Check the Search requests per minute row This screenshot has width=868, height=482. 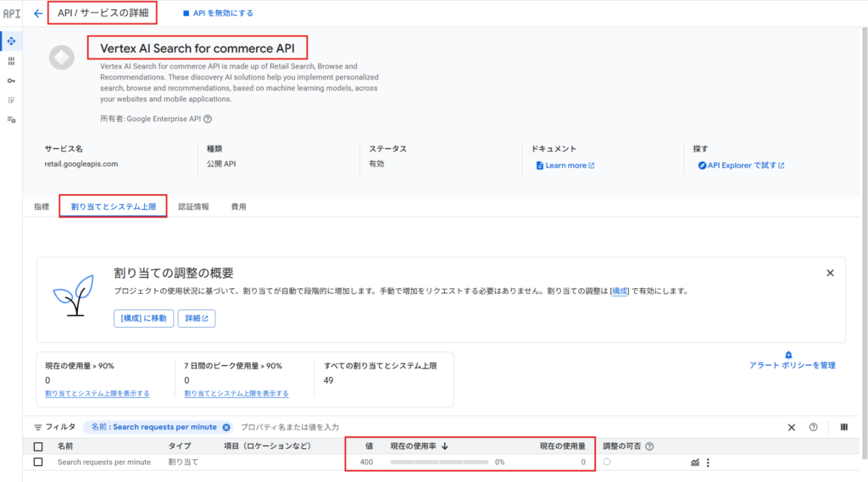(38, 462)
